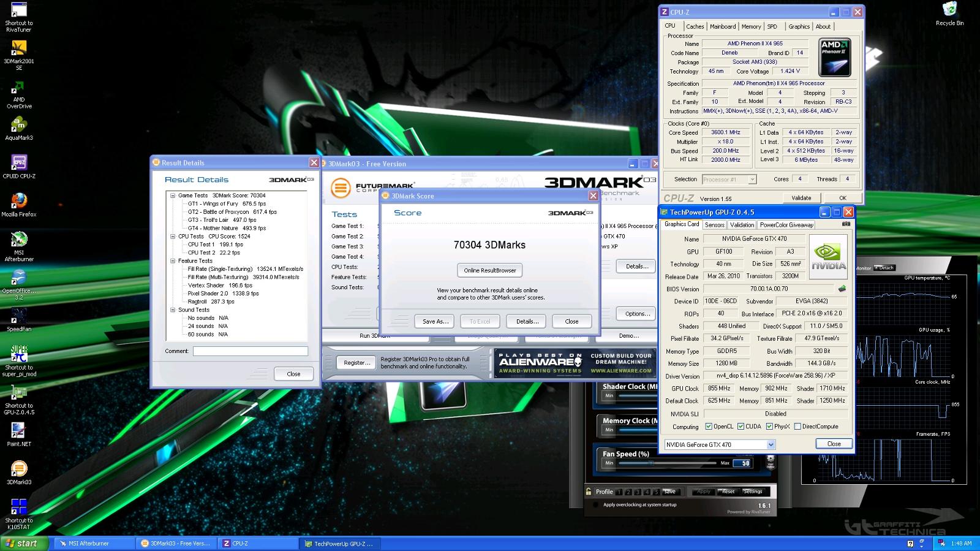This screenshot has width=980, height=551.
Task: Collapse the Sound Tests tree node
Action: pyautogui.click(x=173, y=310)
